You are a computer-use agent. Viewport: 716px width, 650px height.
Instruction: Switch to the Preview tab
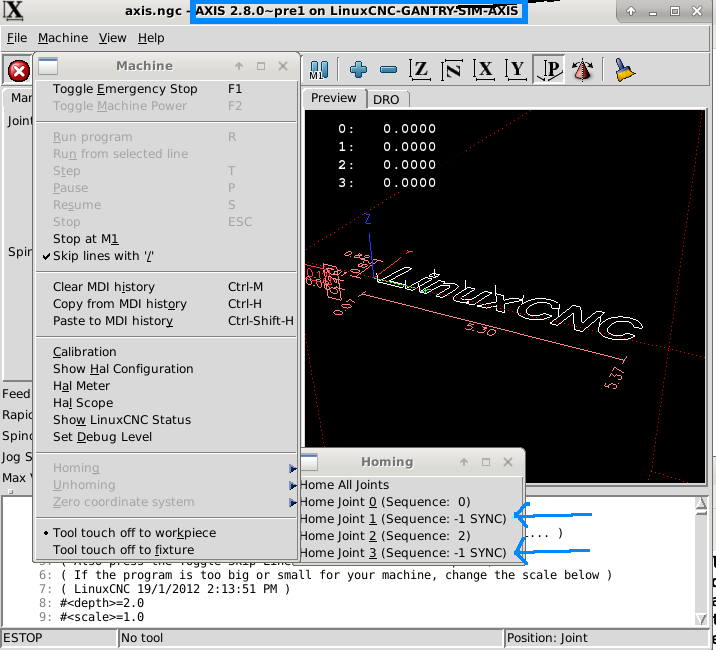point(334,98)
